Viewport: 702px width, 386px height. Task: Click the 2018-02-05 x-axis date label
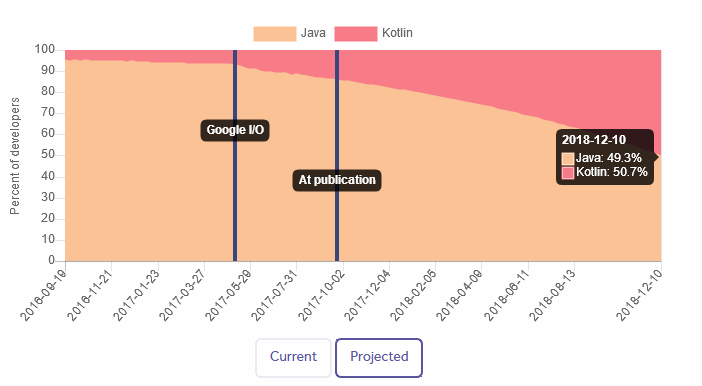(414, 296)
